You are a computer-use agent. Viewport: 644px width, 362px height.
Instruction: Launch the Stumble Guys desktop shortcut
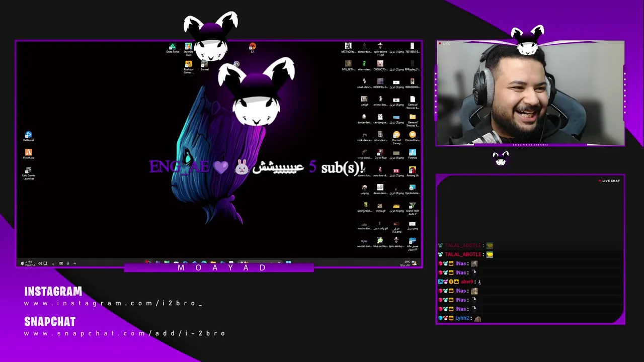(188, 49)
